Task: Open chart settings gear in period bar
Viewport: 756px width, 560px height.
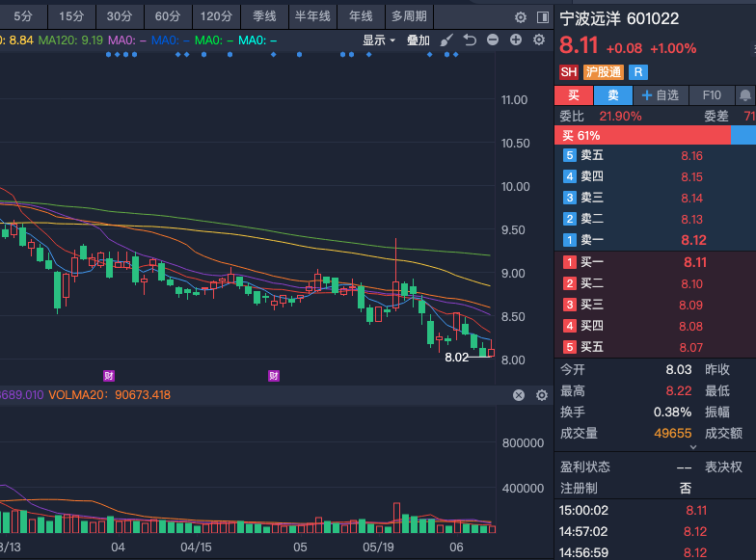Action: coord(521,17)
